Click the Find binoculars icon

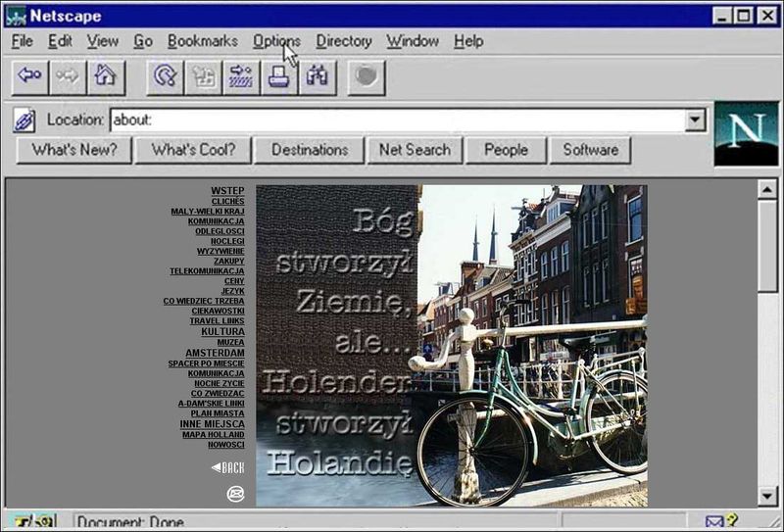pos(317,77)
